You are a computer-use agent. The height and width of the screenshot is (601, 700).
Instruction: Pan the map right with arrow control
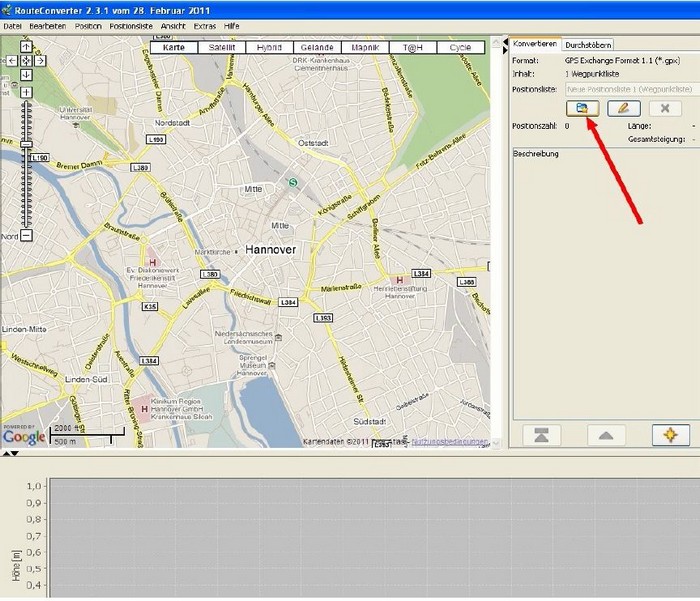(40, 61)
